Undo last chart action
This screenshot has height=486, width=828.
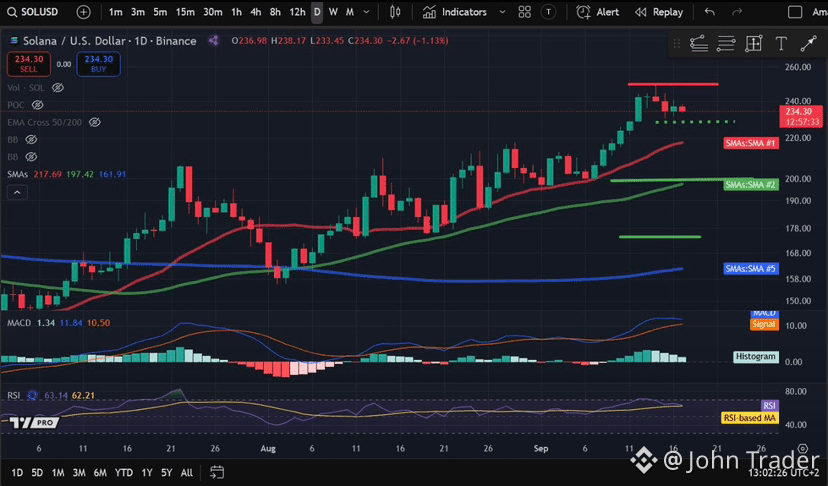[710, 12]
